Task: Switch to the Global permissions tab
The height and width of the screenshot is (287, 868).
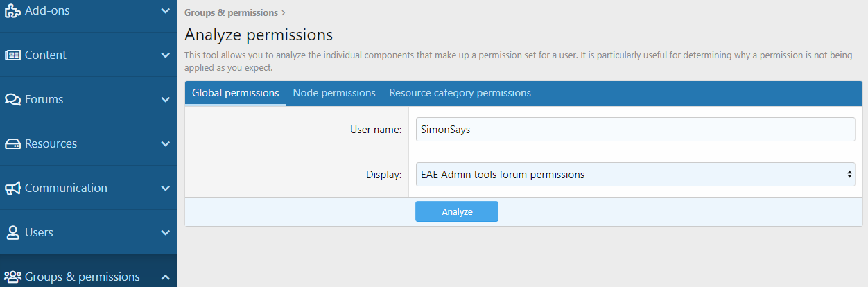Action: pos(235,93)
